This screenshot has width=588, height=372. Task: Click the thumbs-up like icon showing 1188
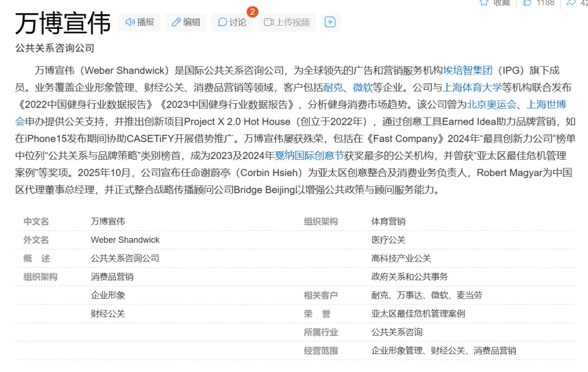point(527,3)
